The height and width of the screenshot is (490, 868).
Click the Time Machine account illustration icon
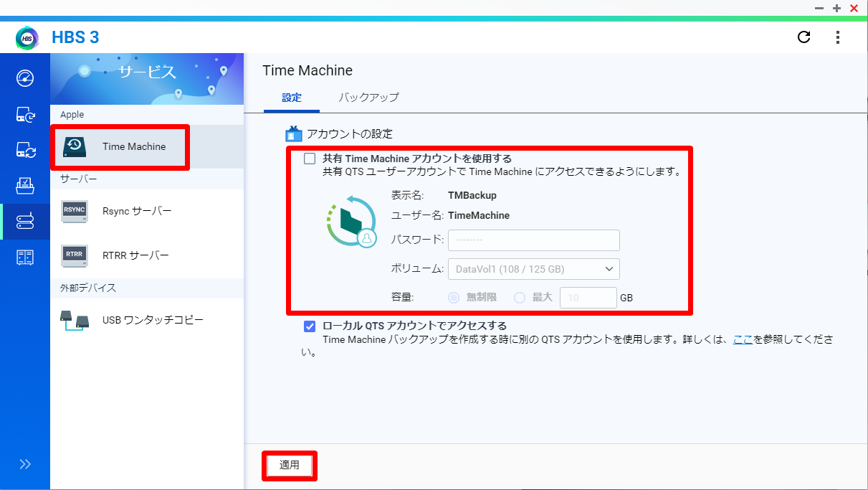coord(351,221)
